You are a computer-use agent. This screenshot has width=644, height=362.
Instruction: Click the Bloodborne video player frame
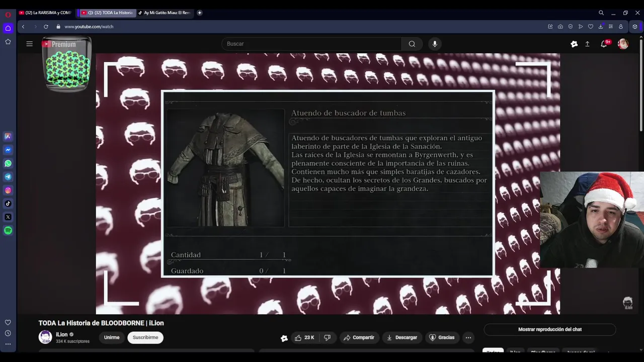point(328,184)
